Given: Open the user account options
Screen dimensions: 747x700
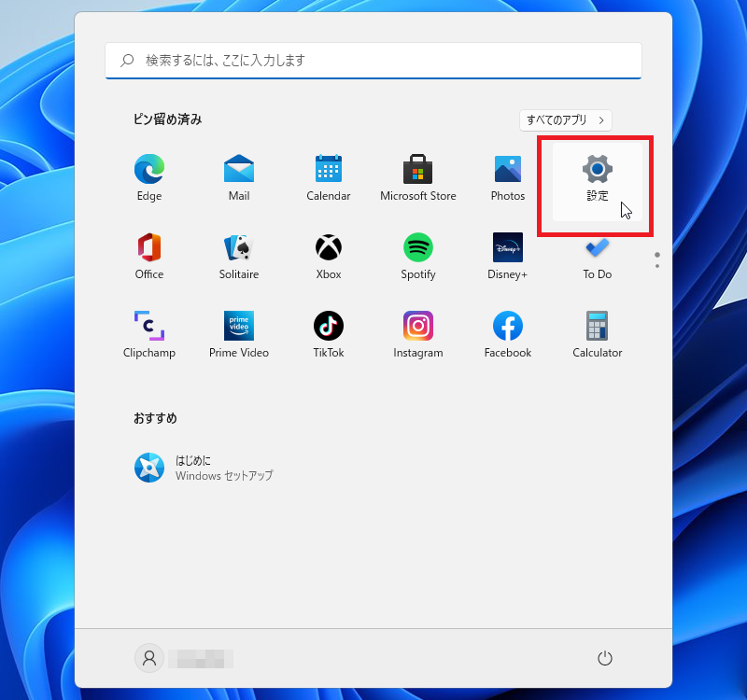Looking at the screenshot, I should click(149, 657).
